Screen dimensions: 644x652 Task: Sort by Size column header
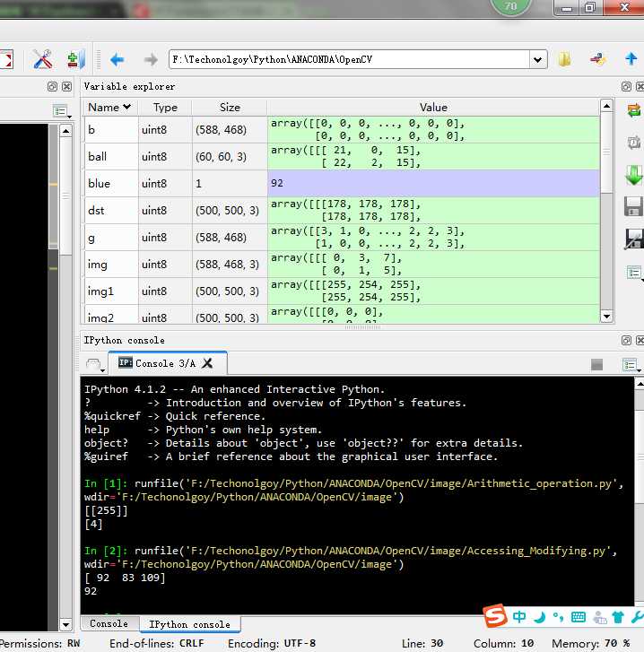(x=230, y=108)
